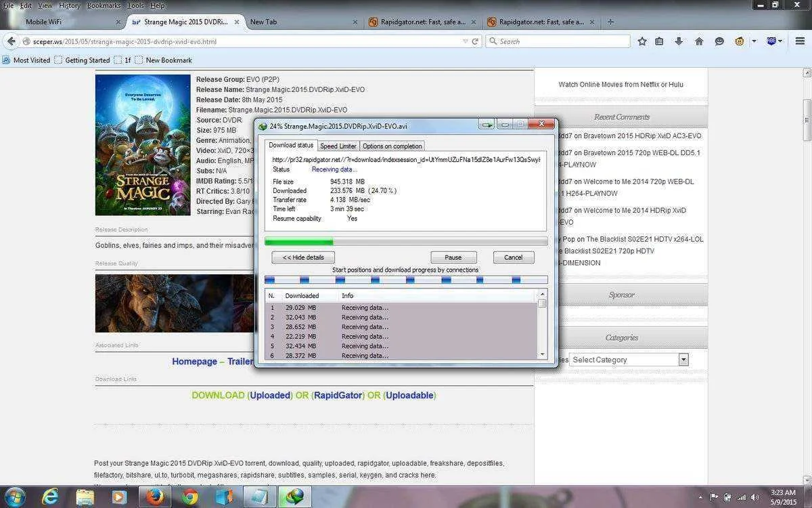Open the Greasemonkey dropdown arrow
This screenshot has width=812, height=508.
754,41
